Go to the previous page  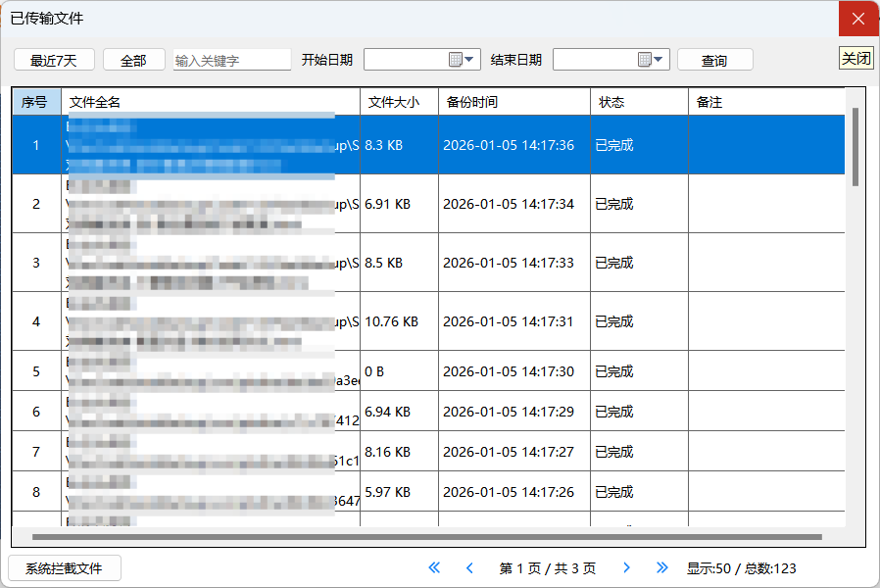click(469, 567)
